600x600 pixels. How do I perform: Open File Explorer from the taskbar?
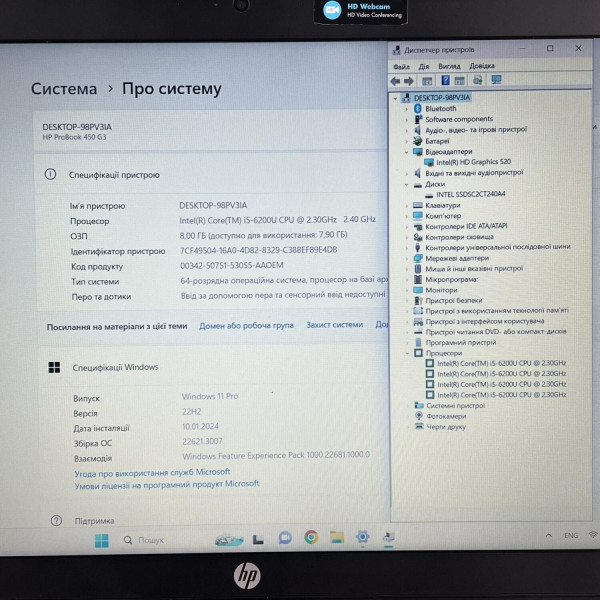pos(337,537)
